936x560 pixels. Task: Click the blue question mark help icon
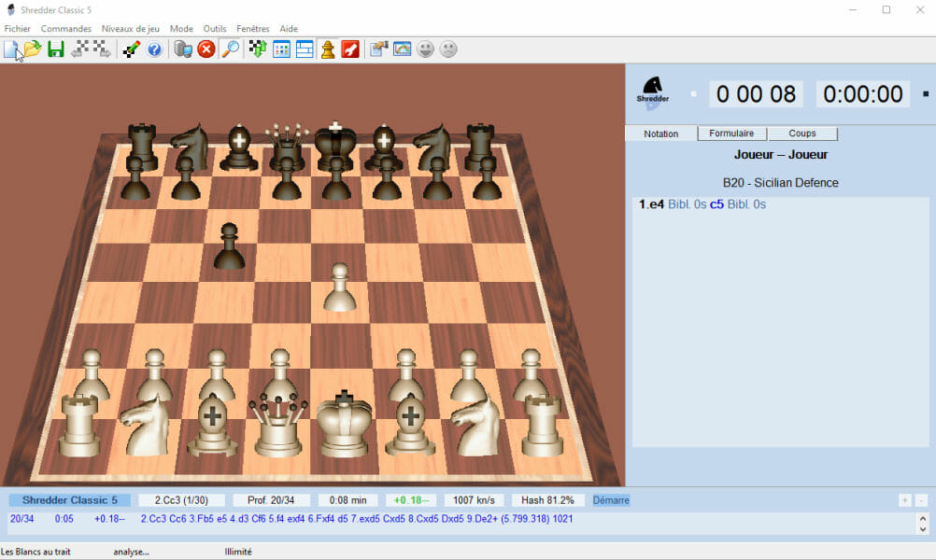(x=155, y=49)
